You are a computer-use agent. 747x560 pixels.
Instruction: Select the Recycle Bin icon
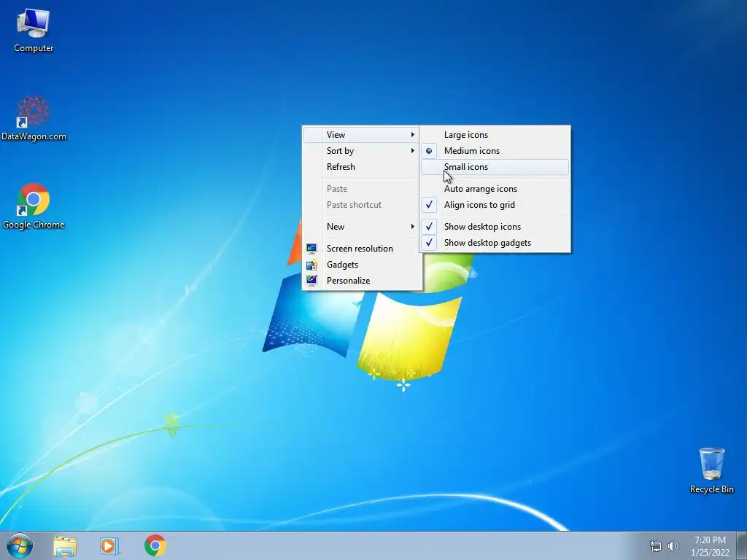pos(712,470)
